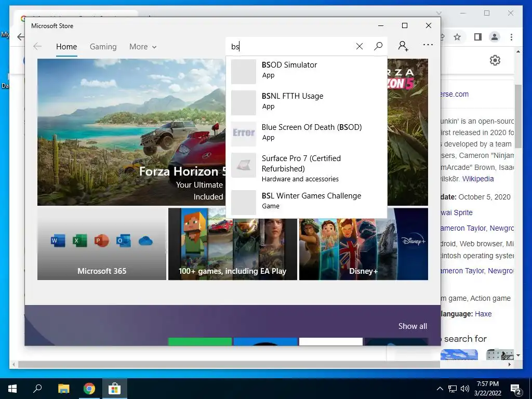Open Chrome three-dot menu
The height and width of the screenshot is (399, 532).
point(511,37)
